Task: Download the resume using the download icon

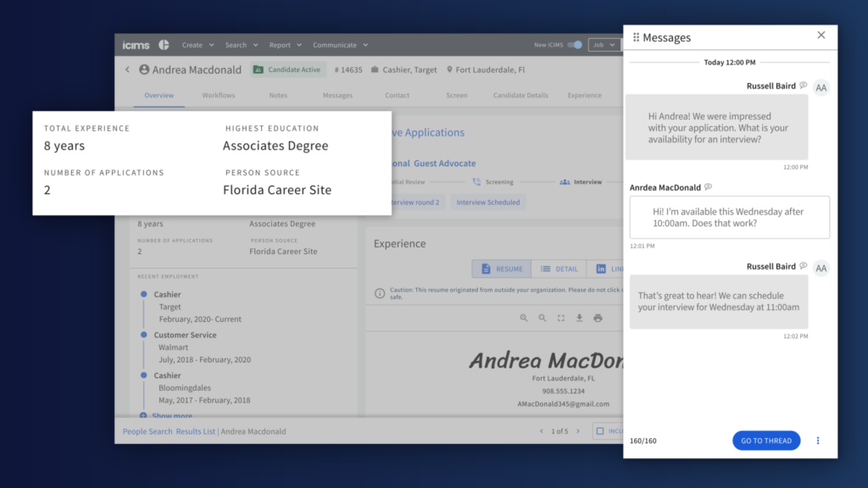Action: click(580, 319)
